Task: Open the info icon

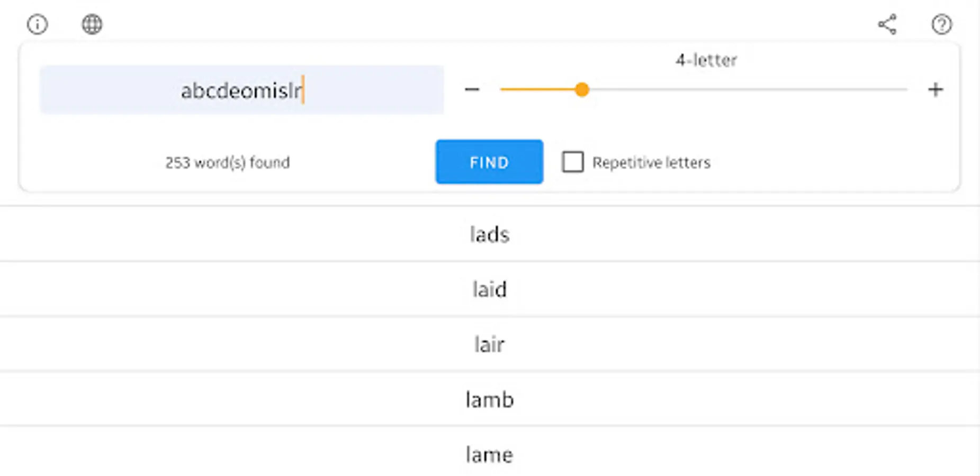Action: [37, 24]
